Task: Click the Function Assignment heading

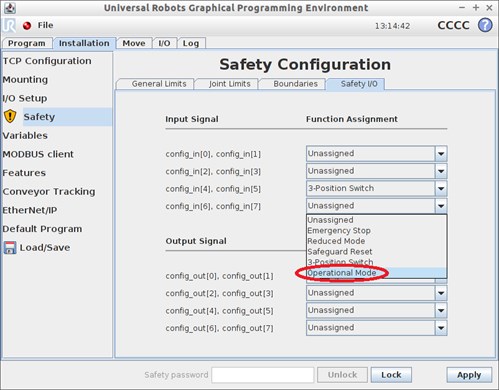Action: 352,119
